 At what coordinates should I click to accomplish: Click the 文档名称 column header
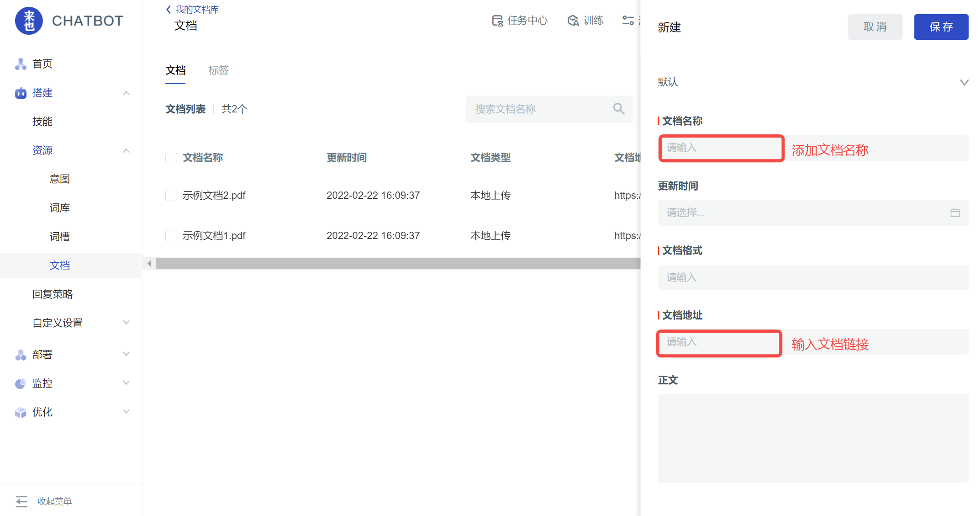(203, 158)
